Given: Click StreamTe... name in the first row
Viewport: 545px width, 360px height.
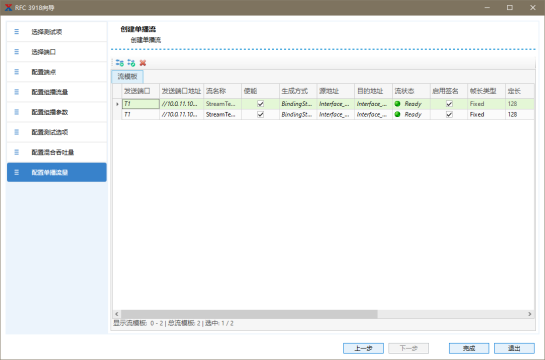Looking at the screenshot, I should tap(222, 104).
